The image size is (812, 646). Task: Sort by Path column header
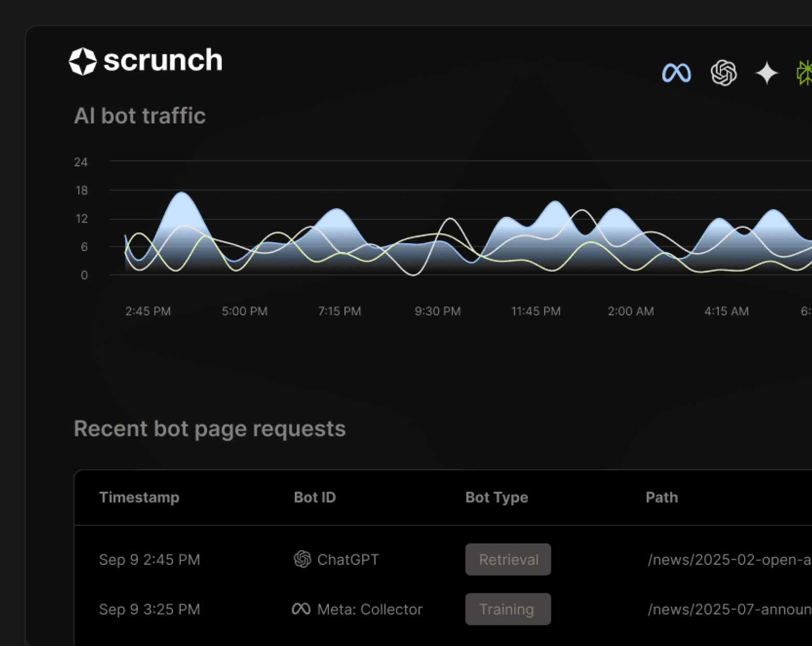[662, 497]
